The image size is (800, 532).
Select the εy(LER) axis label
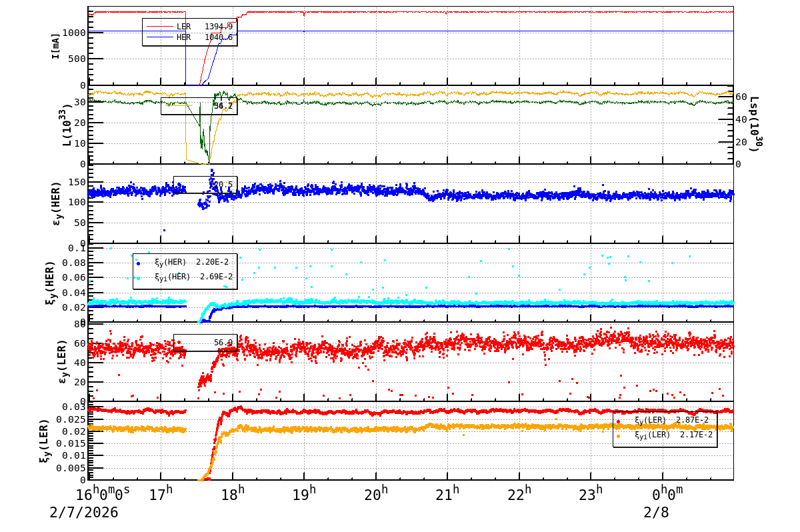63,362
